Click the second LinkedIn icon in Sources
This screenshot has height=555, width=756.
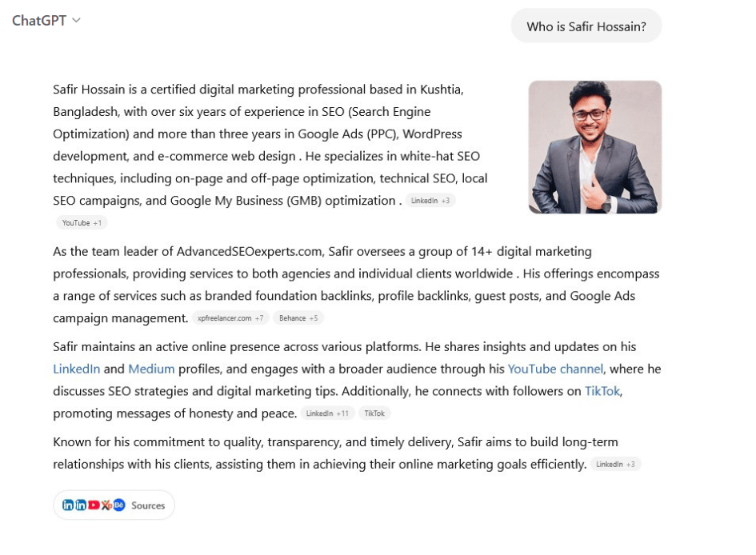(81, 505)
